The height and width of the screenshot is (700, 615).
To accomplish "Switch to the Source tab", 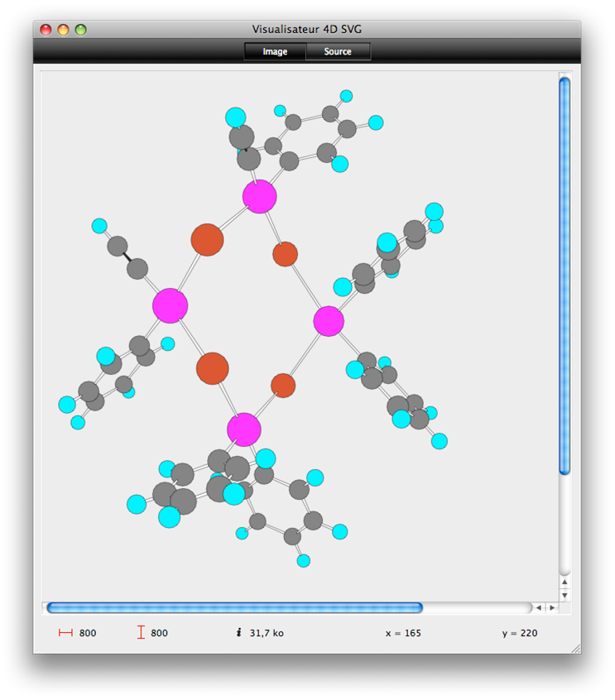I will point(338,51).
